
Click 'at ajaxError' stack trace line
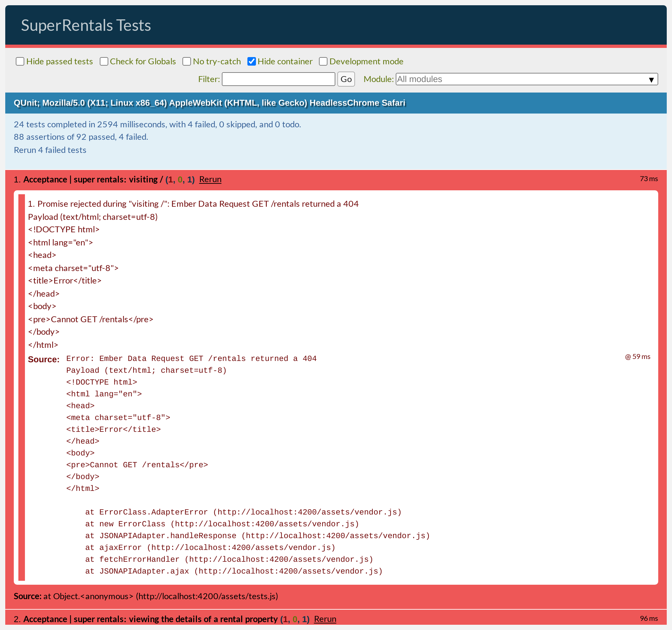click(210, 548)
